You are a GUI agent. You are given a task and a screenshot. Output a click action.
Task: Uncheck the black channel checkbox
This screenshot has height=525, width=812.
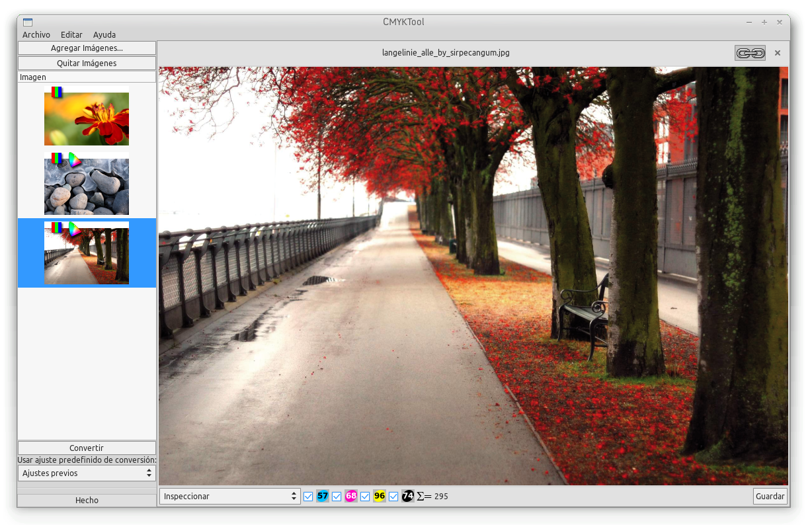pyautogui.click(x=393, y=497)
